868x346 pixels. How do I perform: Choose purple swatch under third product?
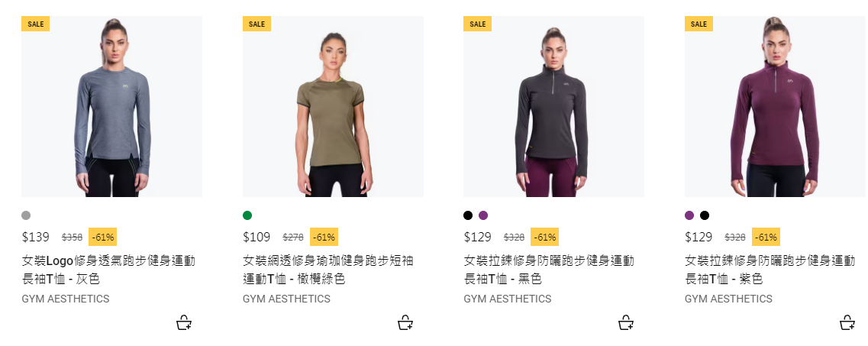coord(483,215)
